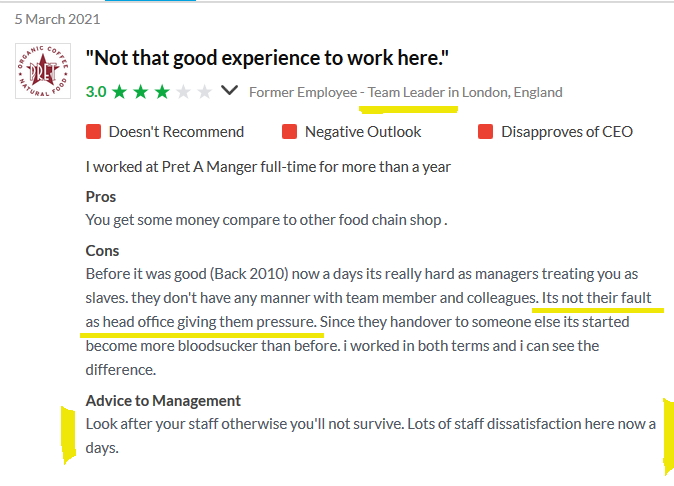
Task: Select the "Disapproves of CEO" label
Action: click(567, 132)
